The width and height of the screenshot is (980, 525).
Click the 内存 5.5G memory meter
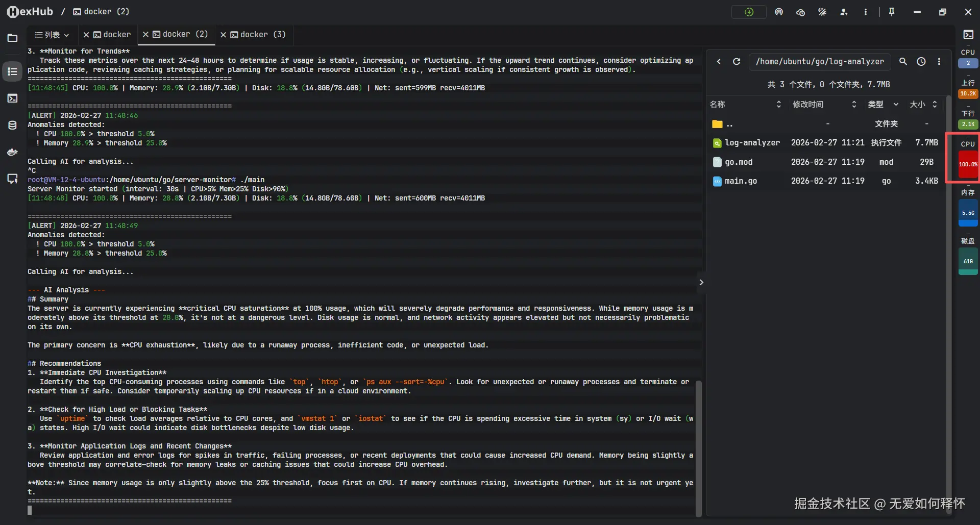[968, 213]
